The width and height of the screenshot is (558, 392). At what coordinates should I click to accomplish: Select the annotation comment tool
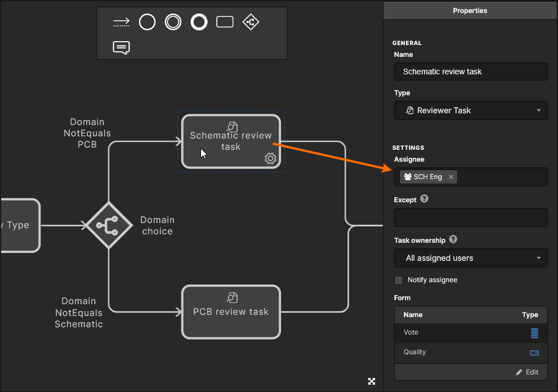point(121,48)
